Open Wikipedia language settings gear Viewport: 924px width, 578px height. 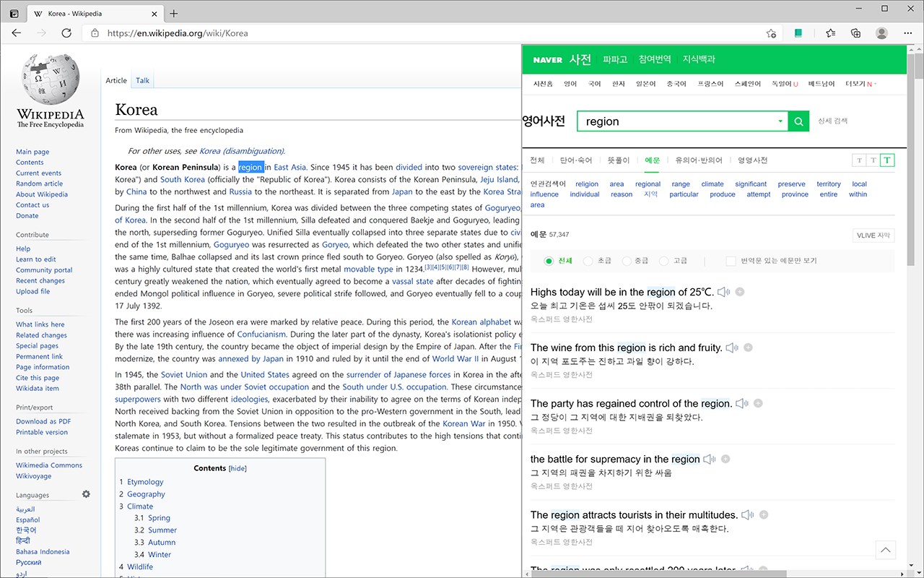coord(86,494)
